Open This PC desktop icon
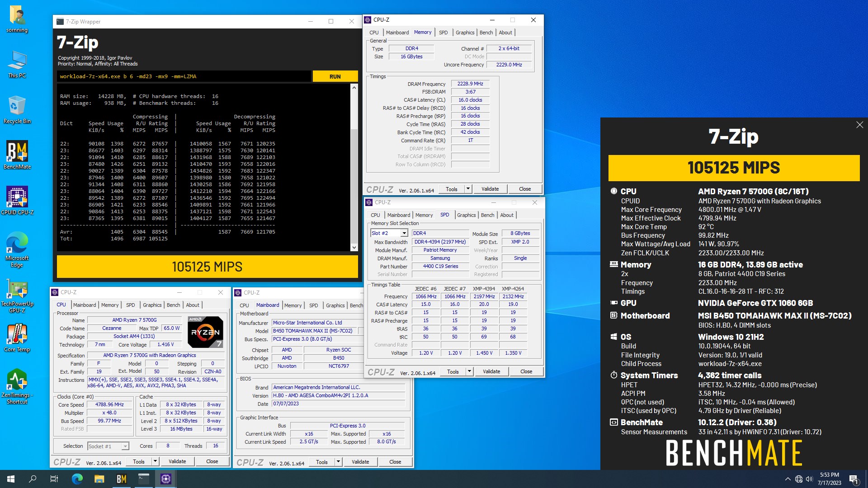 [17, 64]
